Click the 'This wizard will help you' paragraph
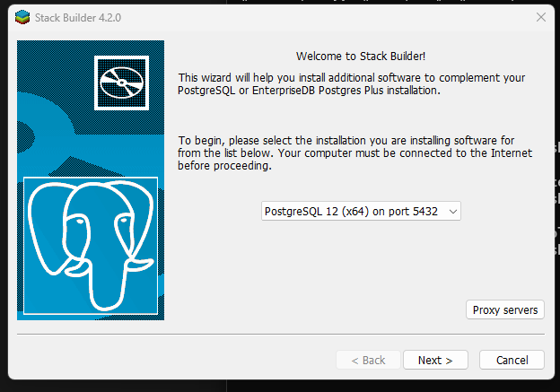 (352, 84)
